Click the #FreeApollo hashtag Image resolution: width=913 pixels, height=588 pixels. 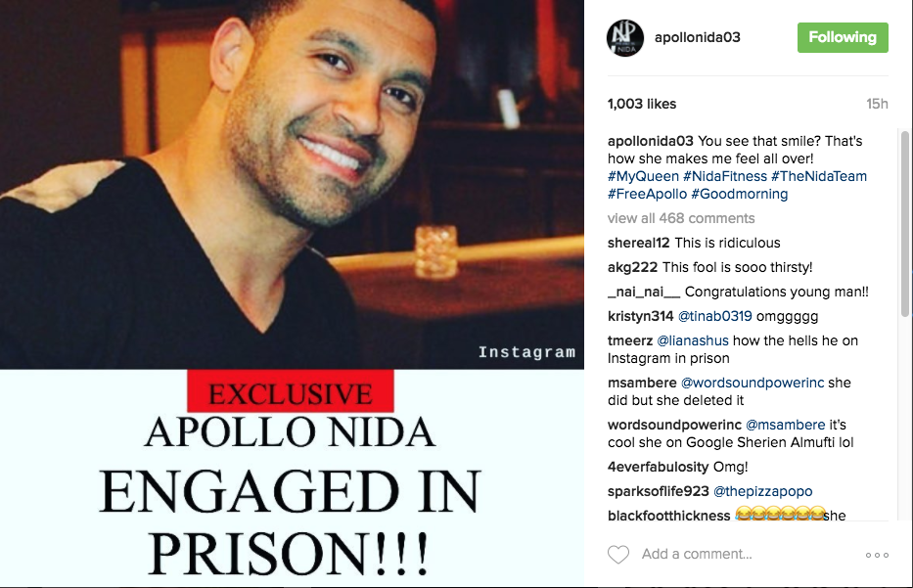coord(647,194)
